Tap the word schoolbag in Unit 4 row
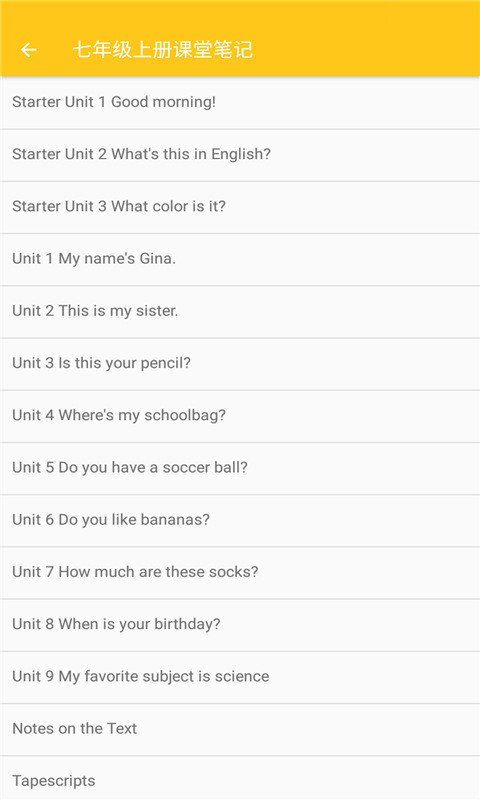Screen dimensions: 480x800 tap(185, 416)
